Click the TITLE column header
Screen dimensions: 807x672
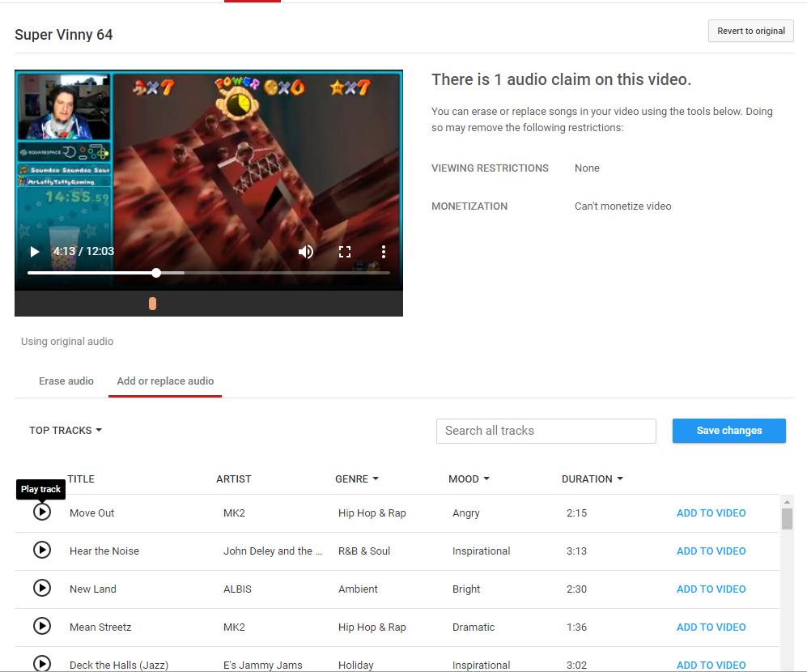point(81,478)
